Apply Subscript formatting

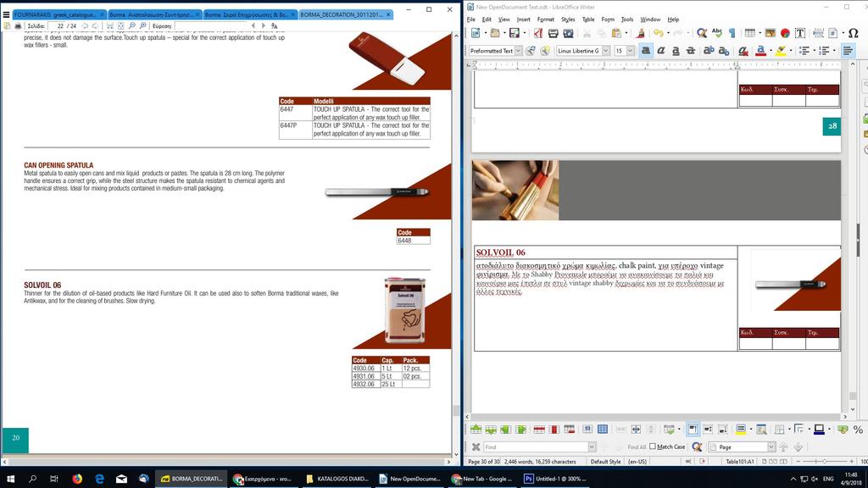(724, 51)
